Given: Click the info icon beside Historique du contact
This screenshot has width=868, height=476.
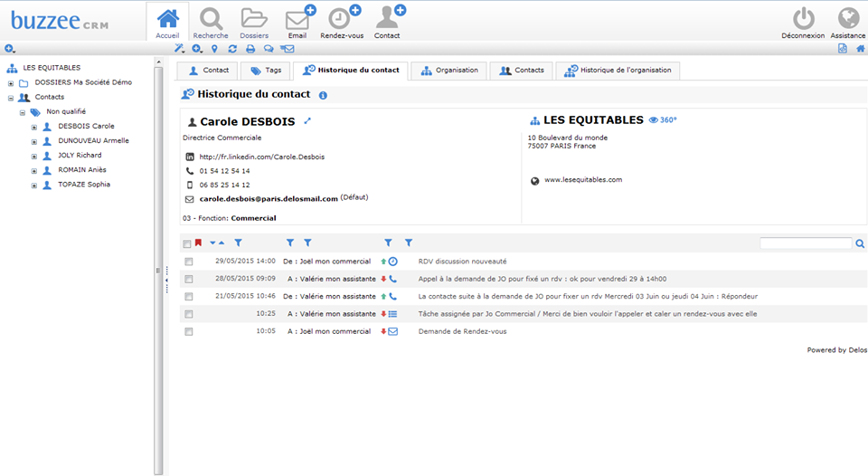Looking at the screenshot, I should [323, 95].
